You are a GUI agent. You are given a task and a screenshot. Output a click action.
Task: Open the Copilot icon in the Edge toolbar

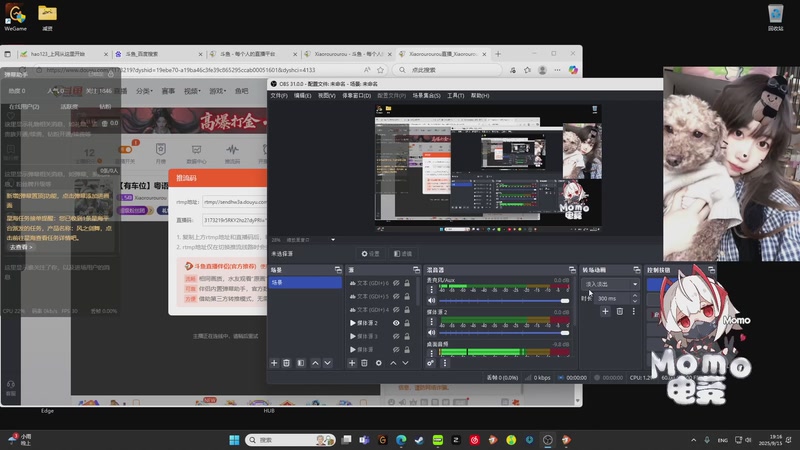tap(573, 70)
